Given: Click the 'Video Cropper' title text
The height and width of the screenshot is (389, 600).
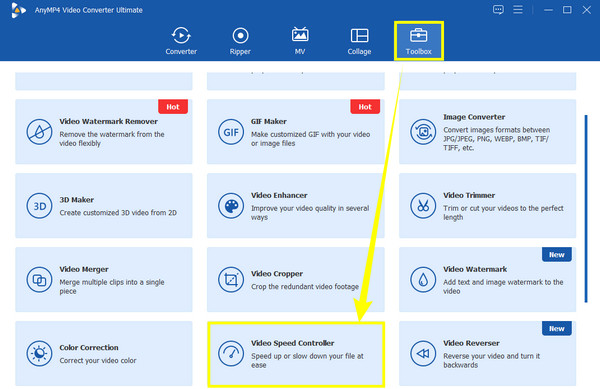Looking at the screenshot, I should click(277, 273).
